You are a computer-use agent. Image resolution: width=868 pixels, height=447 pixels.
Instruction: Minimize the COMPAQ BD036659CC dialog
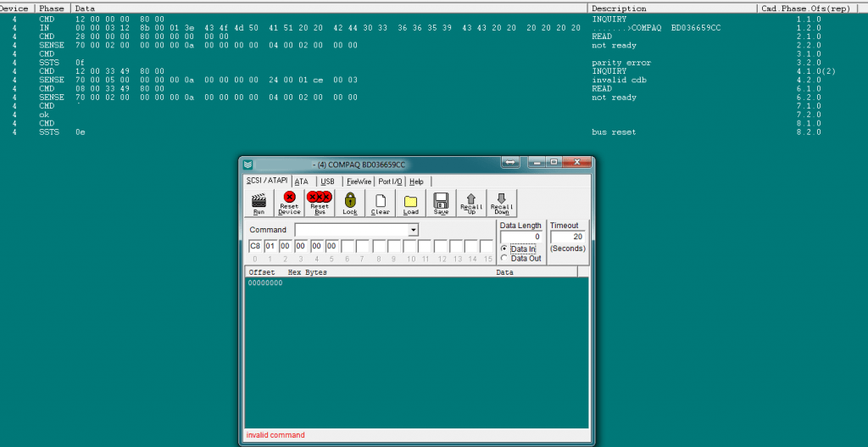pyautogui.click(x=537, y=162)
